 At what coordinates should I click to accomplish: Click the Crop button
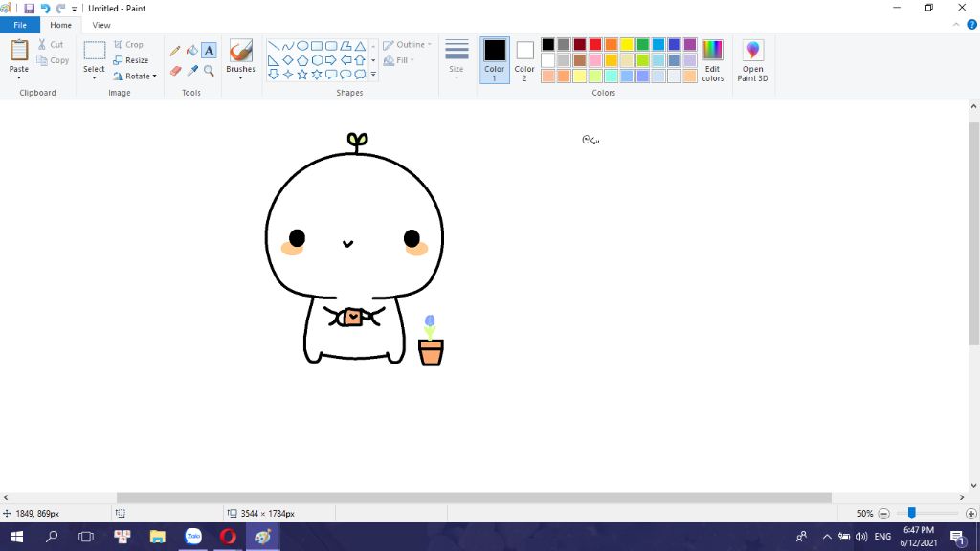pos(129,44)
